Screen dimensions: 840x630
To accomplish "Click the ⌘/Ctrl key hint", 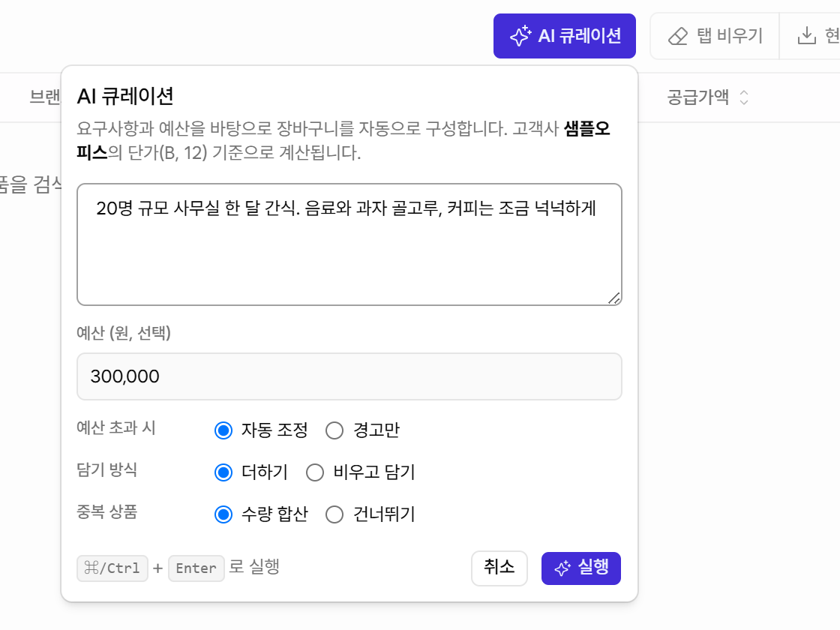I will 112,568.
